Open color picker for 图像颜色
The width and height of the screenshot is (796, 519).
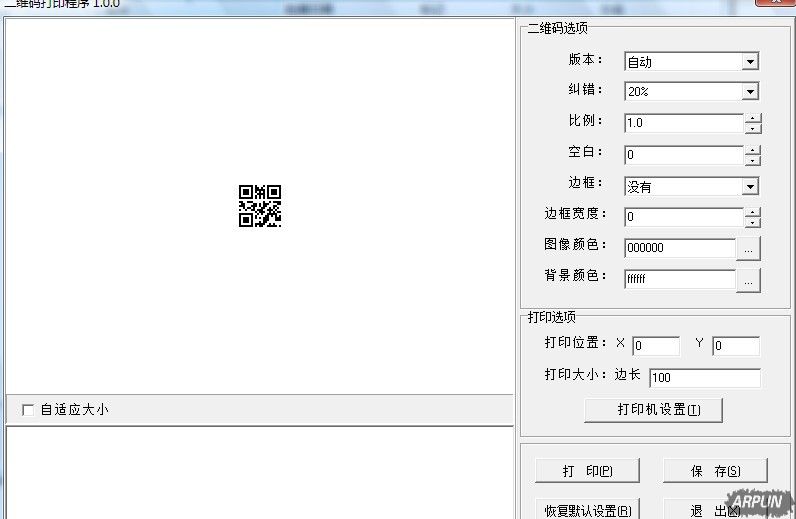[x=748, y=248]
